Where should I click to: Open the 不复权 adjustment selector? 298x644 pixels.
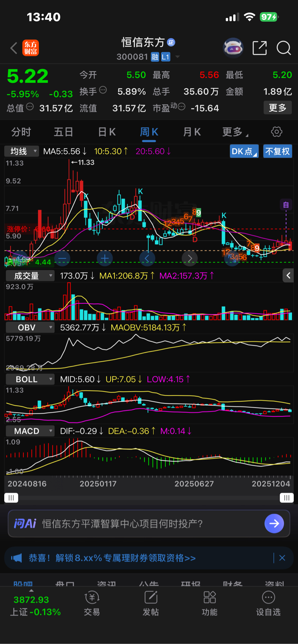(277, 152)
